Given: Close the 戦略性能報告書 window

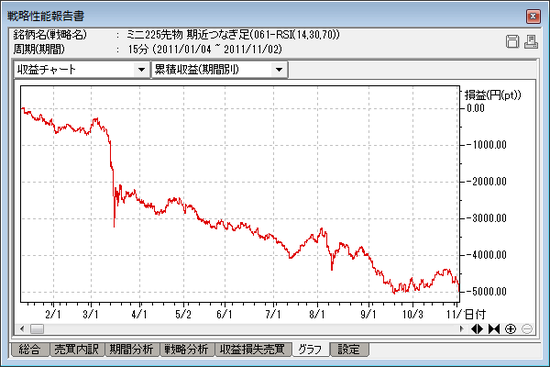Looking at the screenshot, I should click(x=533, y=16).
